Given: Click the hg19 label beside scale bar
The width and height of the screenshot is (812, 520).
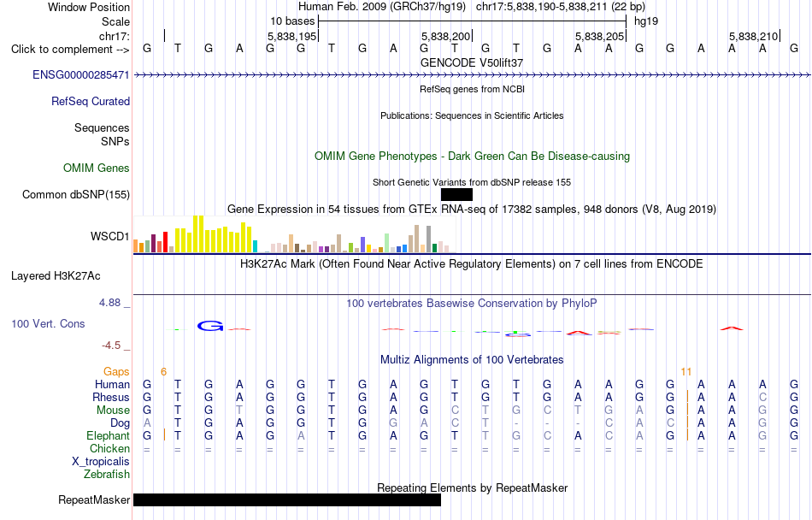Looking at the screenshot, I should point(646,21).
